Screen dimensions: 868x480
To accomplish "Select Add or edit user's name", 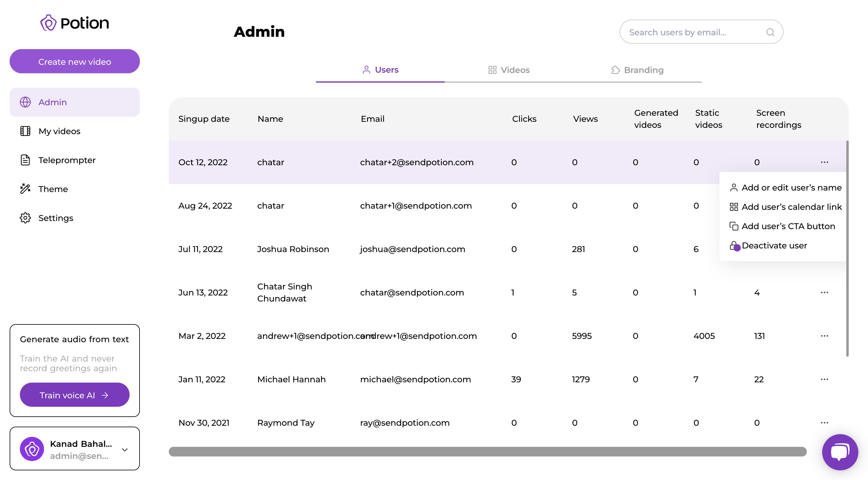I will tap(785, 188).
